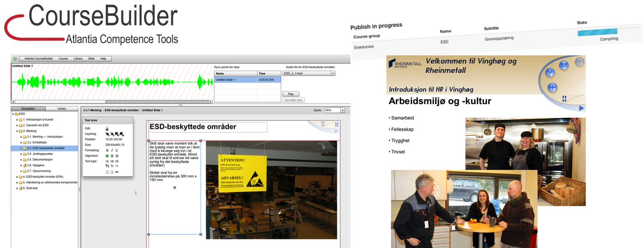
Task: Toggle italic formatting
Action: 112,150
